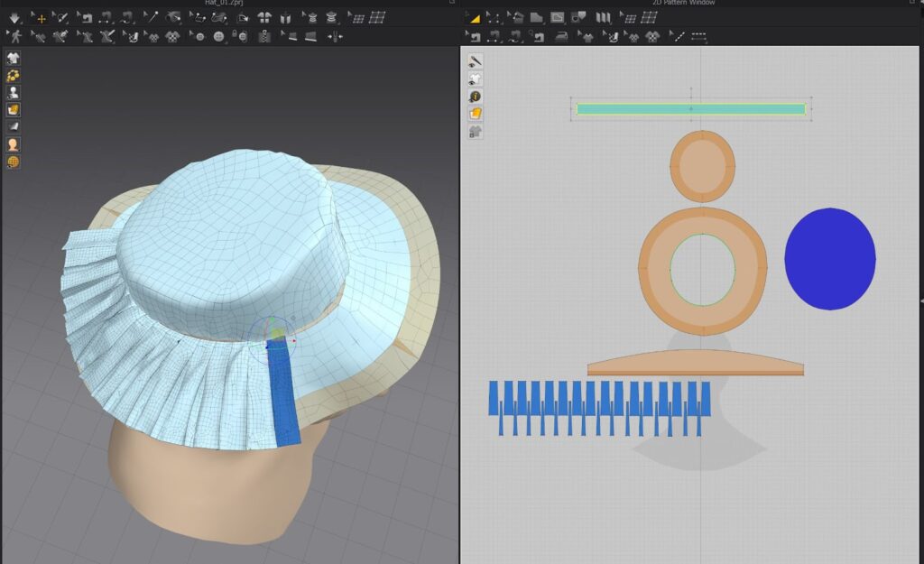The height and width of the screenshot is (564, 924).
Task: Toggle the avatar head icon in 3D sidebar
Action: click(14, 144)
